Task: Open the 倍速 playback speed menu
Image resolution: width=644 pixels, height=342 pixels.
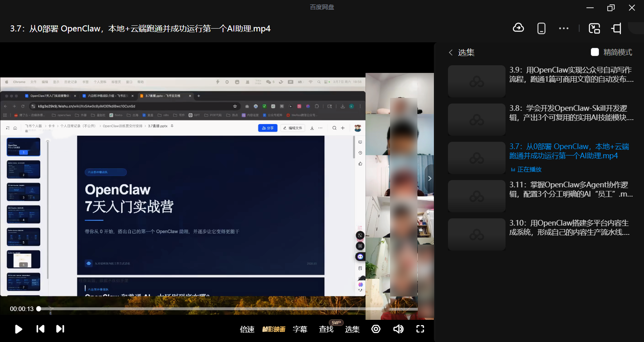Action: [247, 330]
